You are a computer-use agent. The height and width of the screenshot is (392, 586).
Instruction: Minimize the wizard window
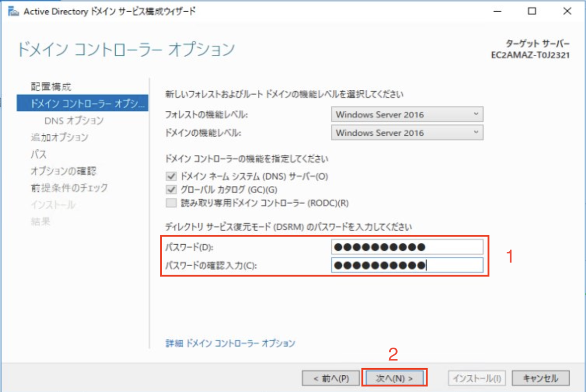[497, 11]
